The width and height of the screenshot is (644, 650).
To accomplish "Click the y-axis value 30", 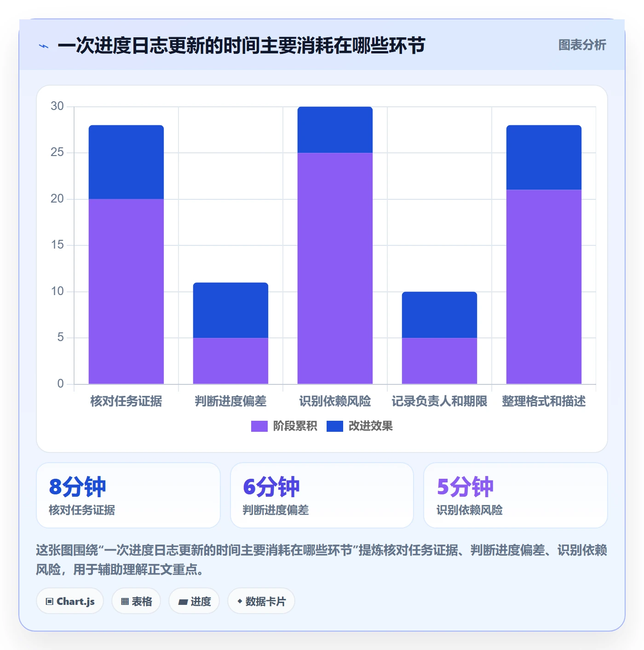I will 57,106.
